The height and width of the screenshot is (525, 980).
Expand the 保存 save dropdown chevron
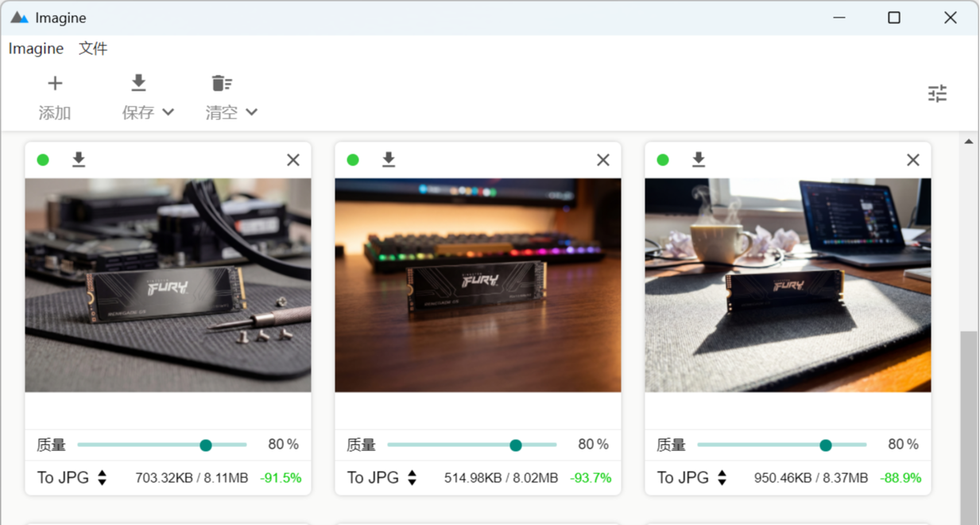(x=168, y=112)
